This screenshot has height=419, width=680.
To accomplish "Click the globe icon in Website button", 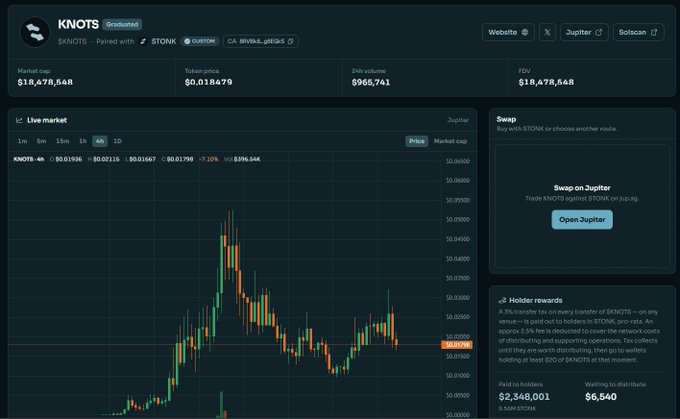I will pyautogui.click(x=525, y=32).
